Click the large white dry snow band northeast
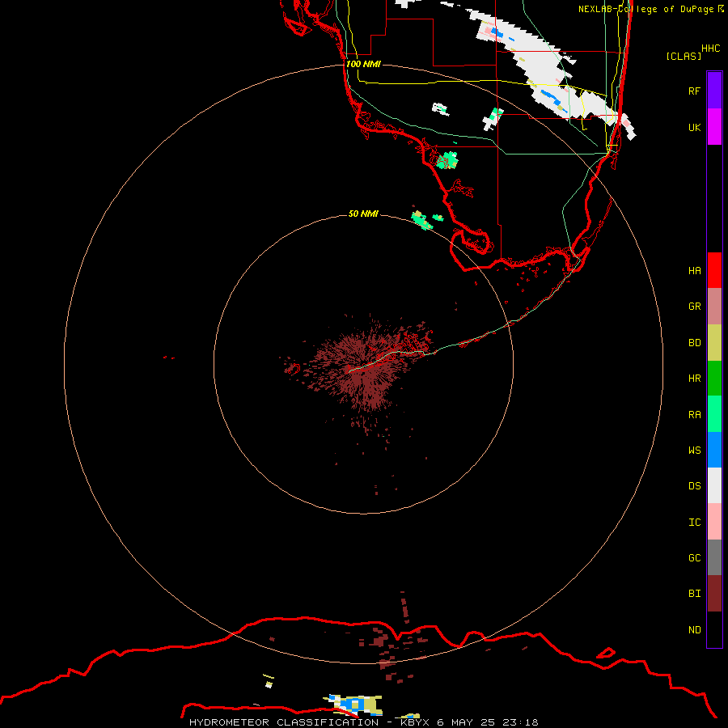This screenshot has width=728, height=728. pyautogui.click(x=548, y=70)
